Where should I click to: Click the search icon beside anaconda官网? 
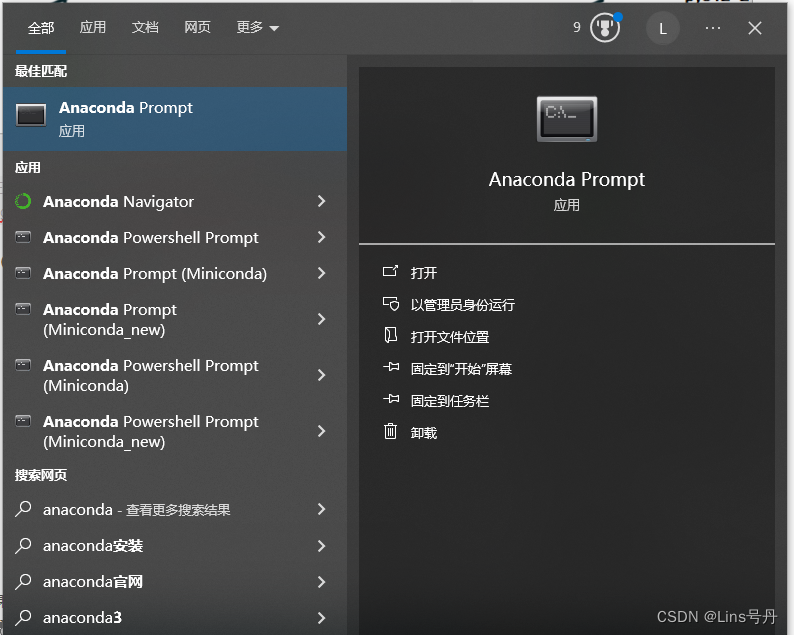(x=23, y=581)
